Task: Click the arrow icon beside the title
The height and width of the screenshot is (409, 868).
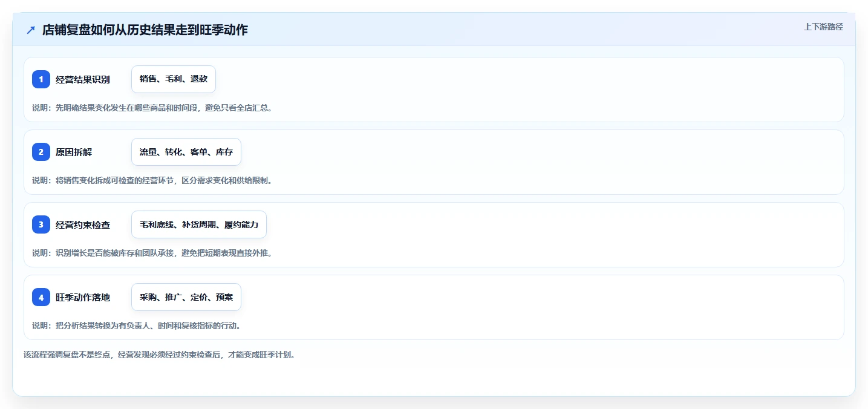Action: click(31, 30)
